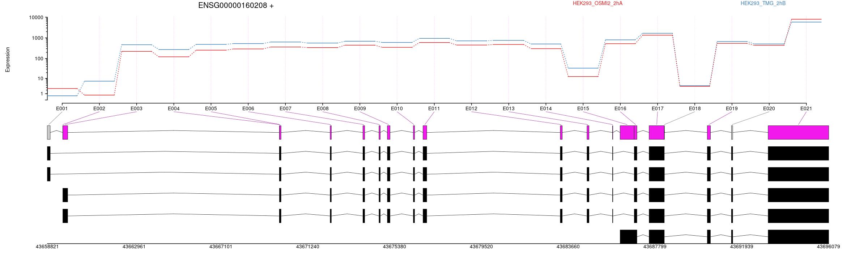Click exon label E017
Image resolution: width=868 pixels, height=253 pixels.
658,108
